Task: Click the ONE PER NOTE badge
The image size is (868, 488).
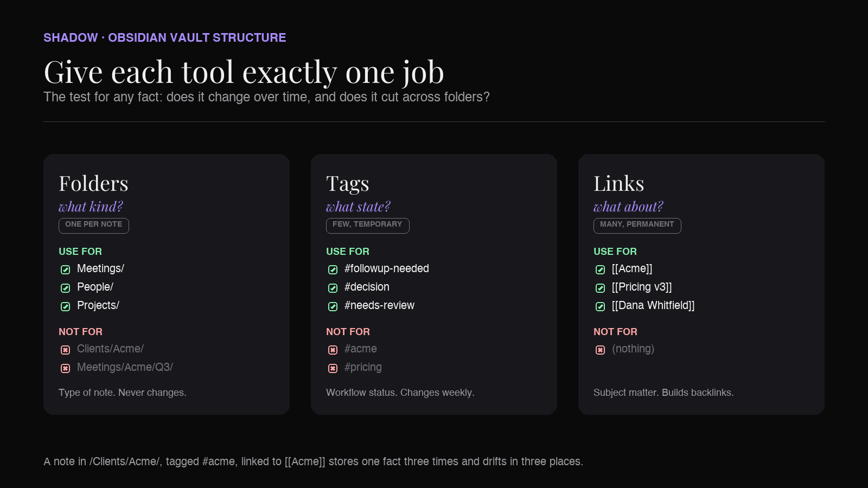Action: [94, 226]
